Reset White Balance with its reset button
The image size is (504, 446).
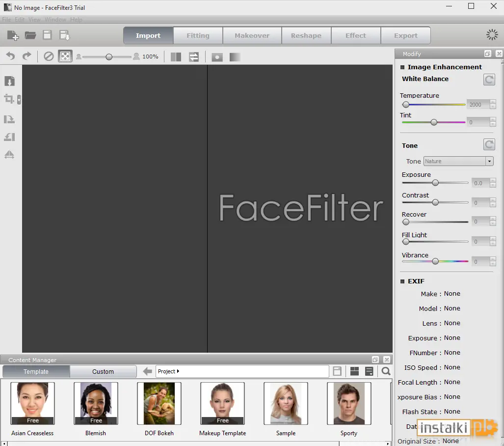(x=489, y=80)
